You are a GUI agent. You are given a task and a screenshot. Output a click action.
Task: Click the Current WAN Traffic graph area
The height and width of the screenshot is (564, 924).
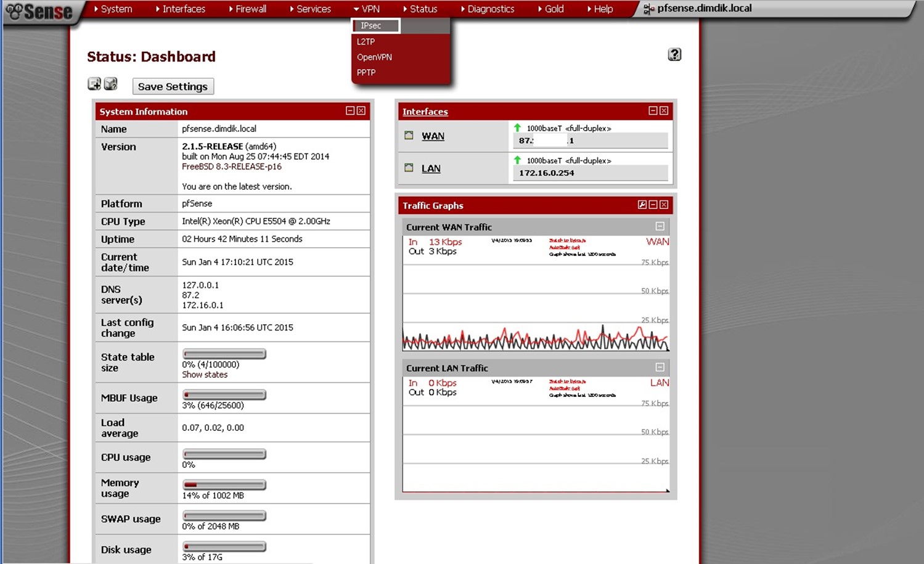pyautogui.click(x=536, y=293)
